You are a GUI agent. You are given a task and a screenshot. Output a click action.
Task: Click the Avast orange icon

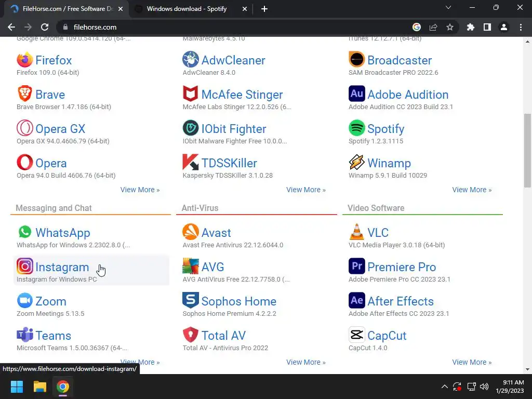(x=191, y=232)
